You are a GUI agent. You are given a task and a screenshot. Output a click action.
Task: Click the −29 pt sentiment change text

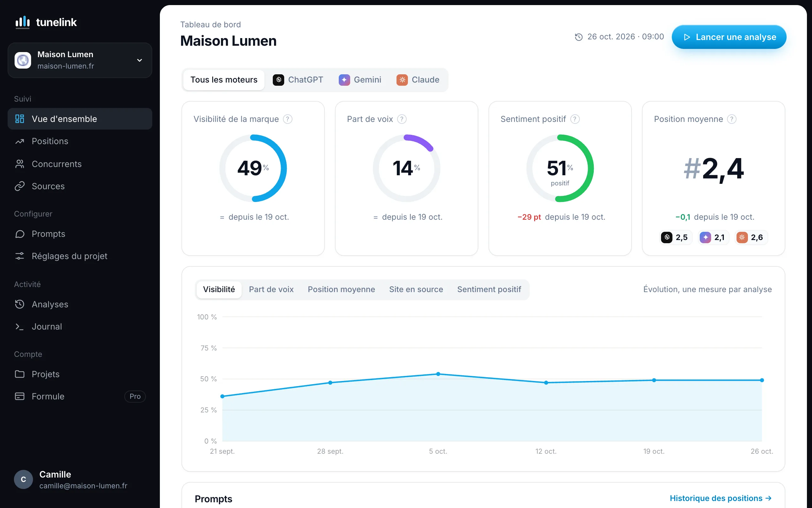tap(529, 217)
